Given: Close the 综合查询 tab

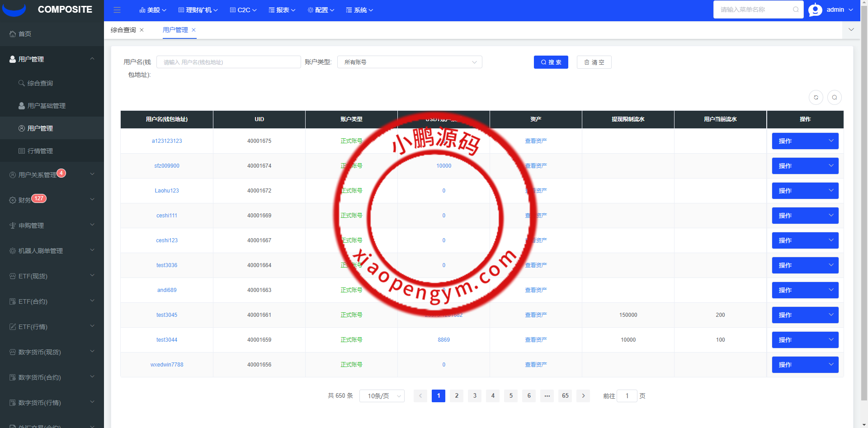Looking at the screenshot, I should (142, 30).
